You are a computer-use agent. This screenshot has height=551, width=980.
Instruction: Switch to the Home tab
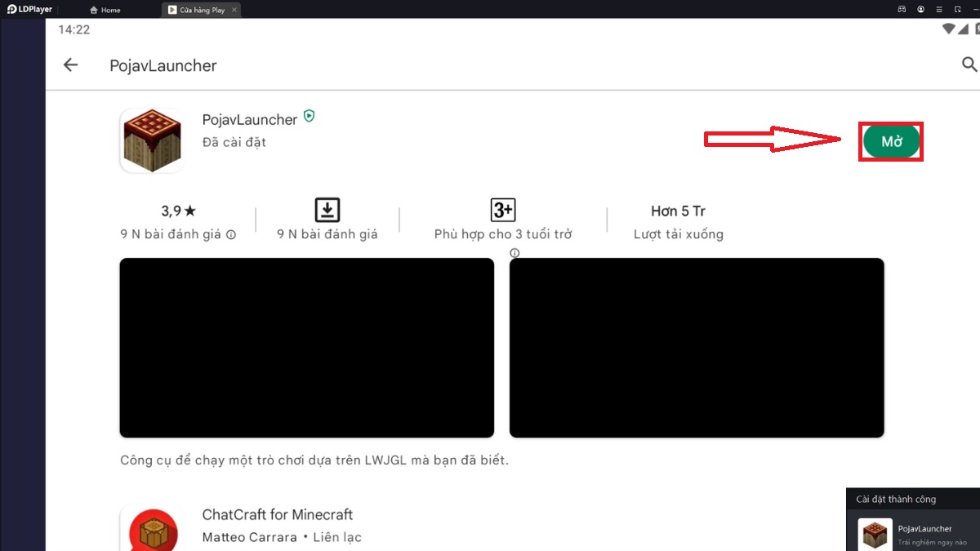point(105,10)
